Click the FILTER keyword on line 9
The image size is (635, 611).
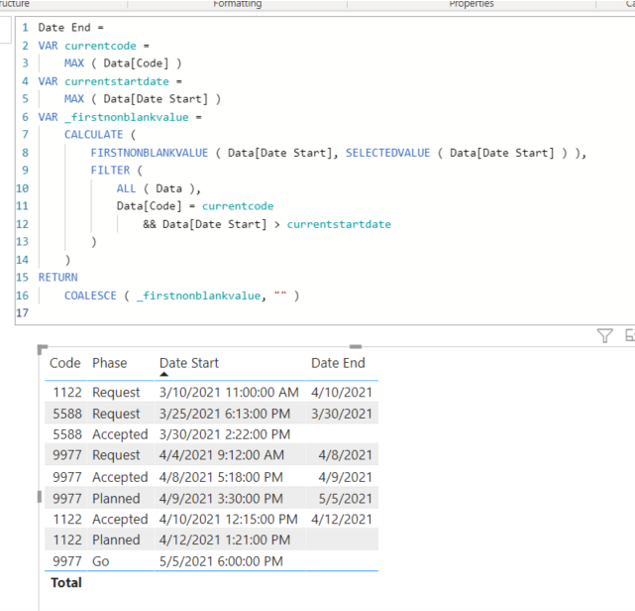click(110, 170)
